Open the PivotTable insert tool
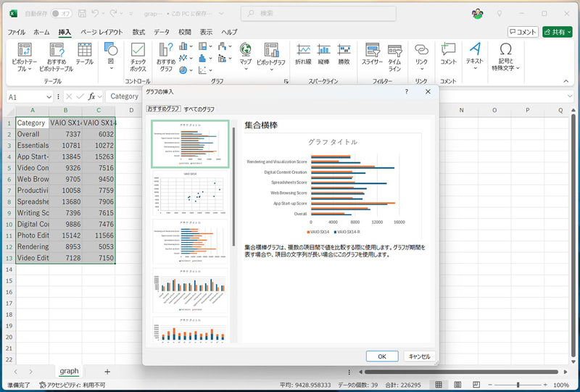This screenshot has height=392, width=580. 25,57
